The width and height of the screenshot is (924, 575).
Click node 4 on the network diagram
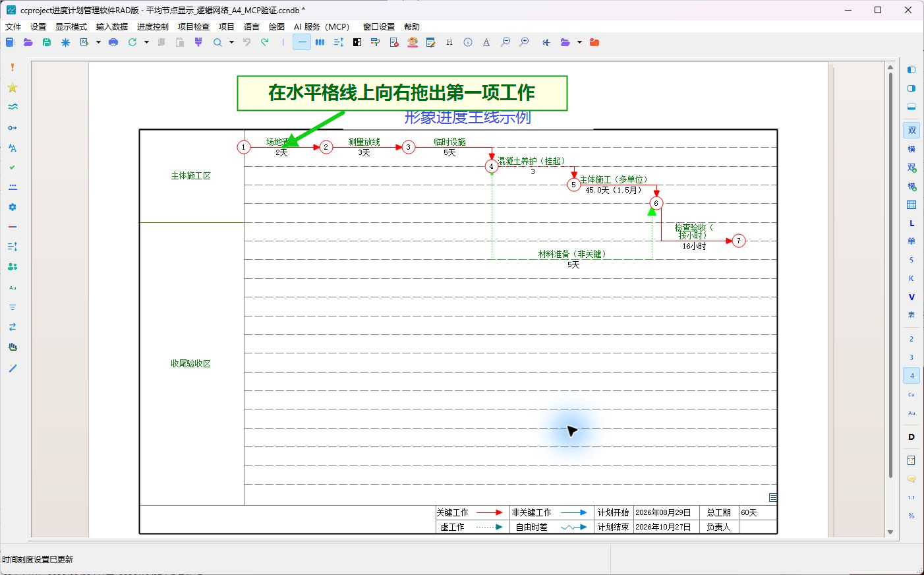coord(491,166)
